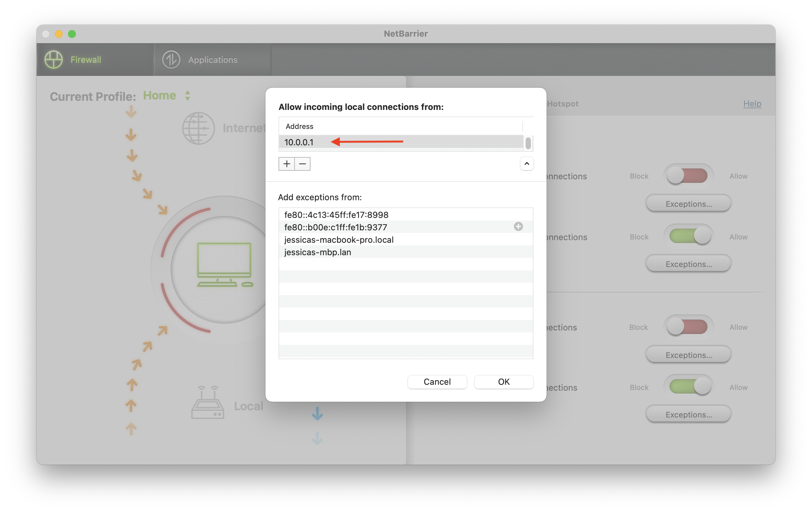This screenshot has width=812, height=513.
Task: Select the fe80::4c13:45ff:fe17:8998 entry
Action: 406,215
